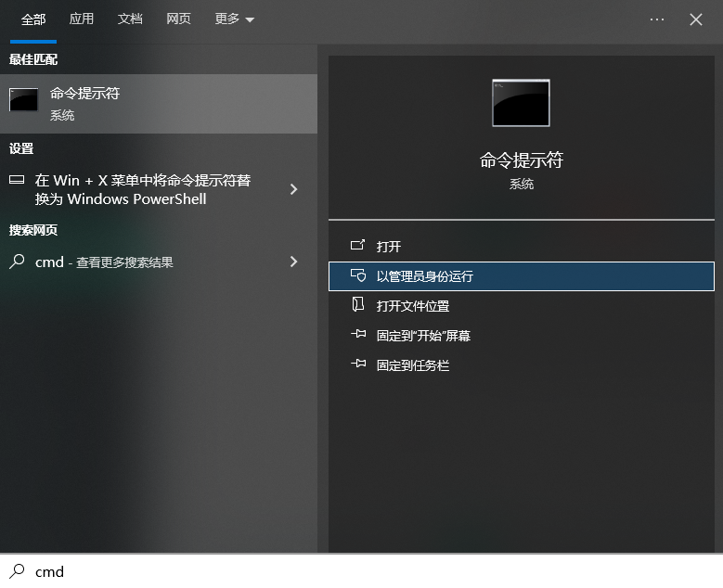Expand the Win + X settings result chevron
Screen dimensions: 723x588
point(294,189)
